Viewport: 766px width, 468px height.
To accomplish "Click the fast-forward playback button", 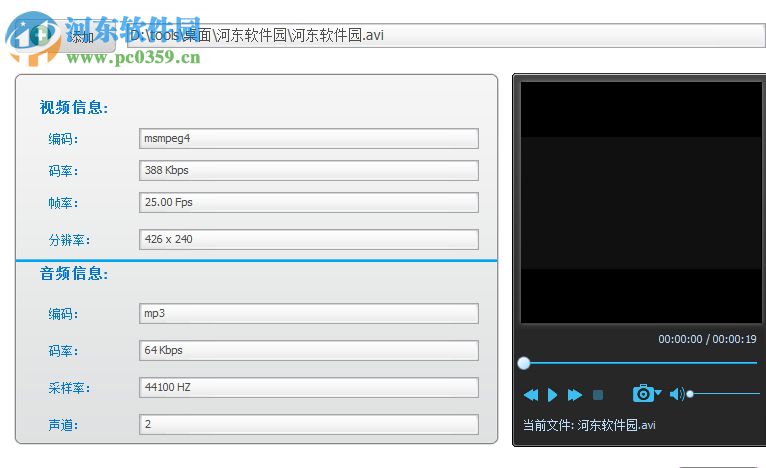I will [x=574, y=394].
